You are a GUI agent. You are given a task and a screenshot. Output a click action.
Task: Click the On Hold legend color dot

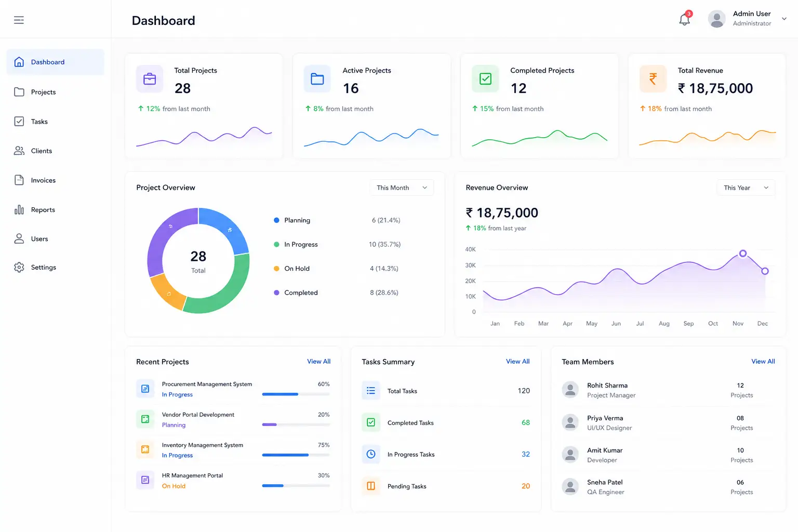click(x=276, y=269)
